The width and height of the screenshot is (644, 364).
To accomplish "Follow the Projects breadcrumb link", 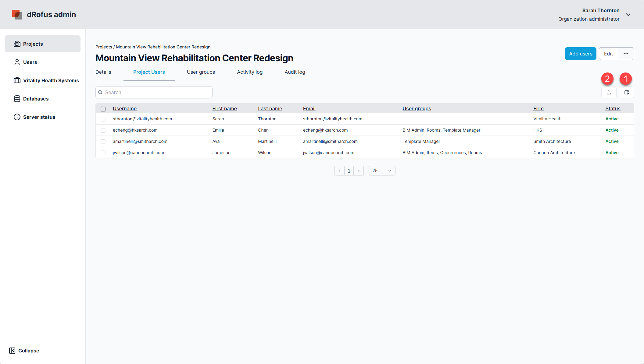I will pos(104,47).
